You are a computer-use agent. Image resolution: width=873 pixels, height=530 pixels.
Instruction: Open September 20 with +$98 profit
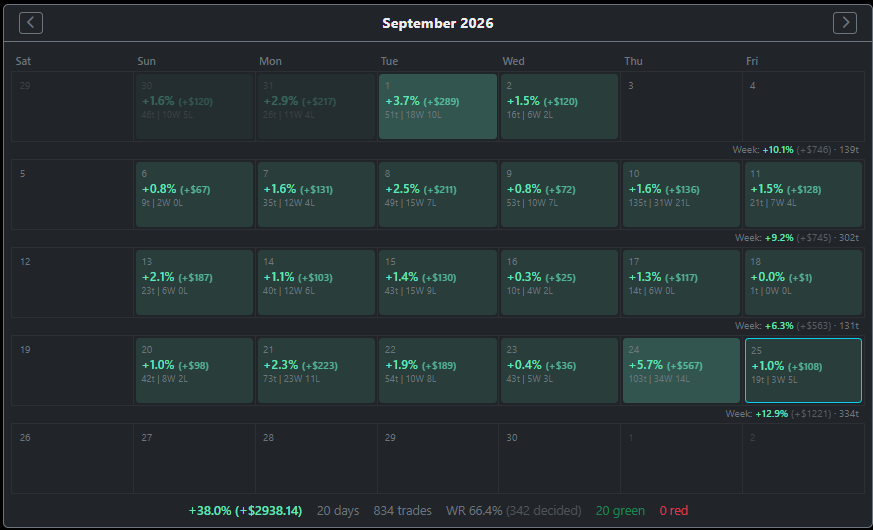click(x=194, y=370)
